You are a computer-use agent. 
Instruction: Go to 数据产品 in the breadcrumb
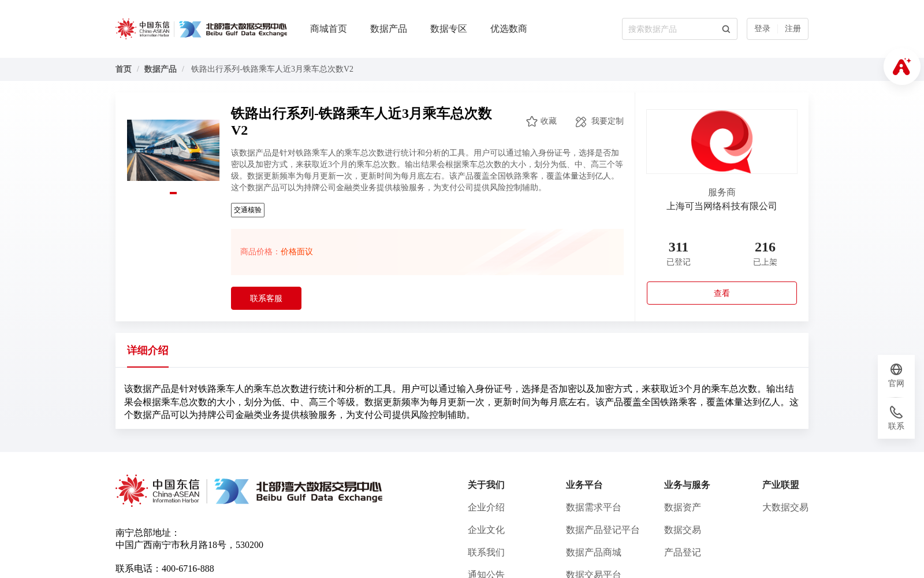(x=161, y=69)
